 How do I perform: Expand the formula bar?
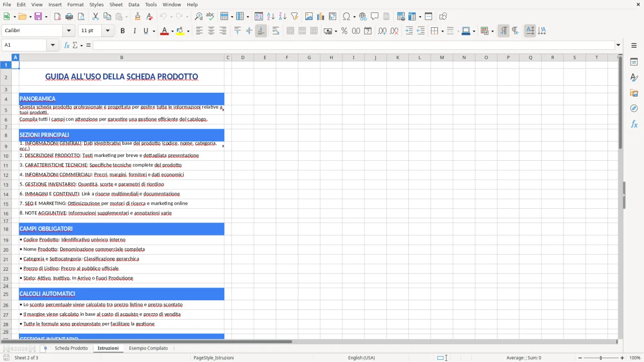tap(618, 45)
